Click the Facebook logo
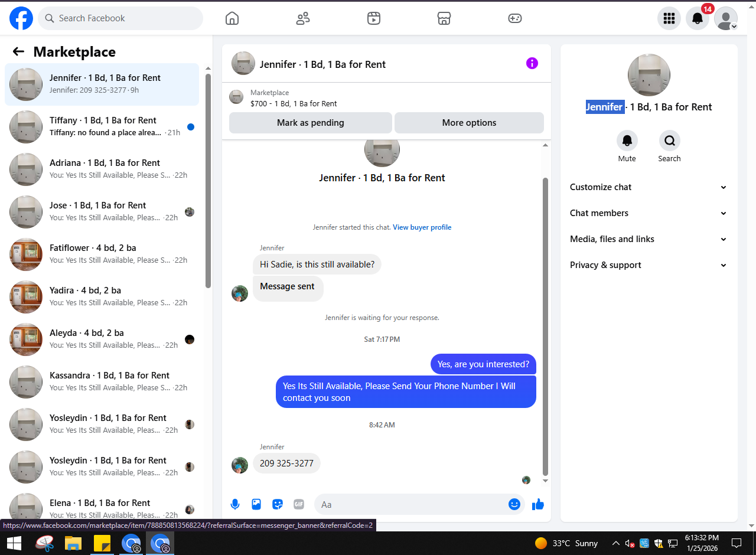This screenshot has height=555, width=756. [21, 18]
